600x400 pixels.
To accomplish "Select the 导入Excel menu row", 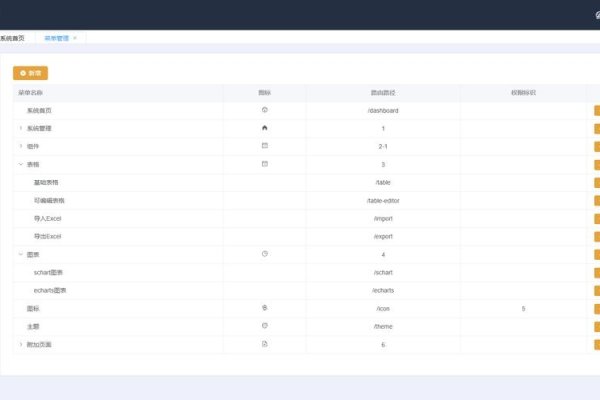I will [48, 218].
